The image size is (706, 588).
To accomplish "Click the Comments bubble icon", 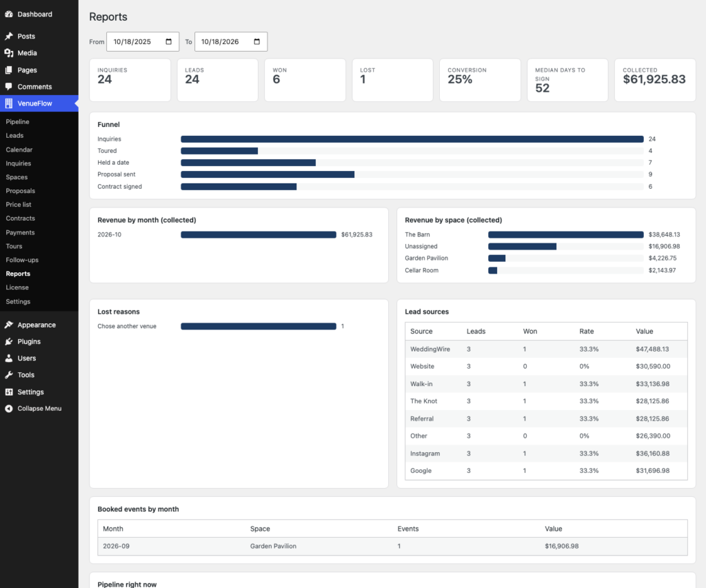I will pyautogui.click(x=8, y=86).
